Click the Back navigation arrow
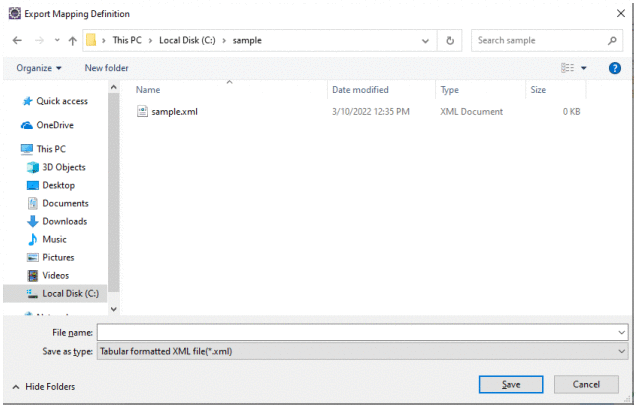The height and width of the screenshot is (408, 637). coord(17,41)
